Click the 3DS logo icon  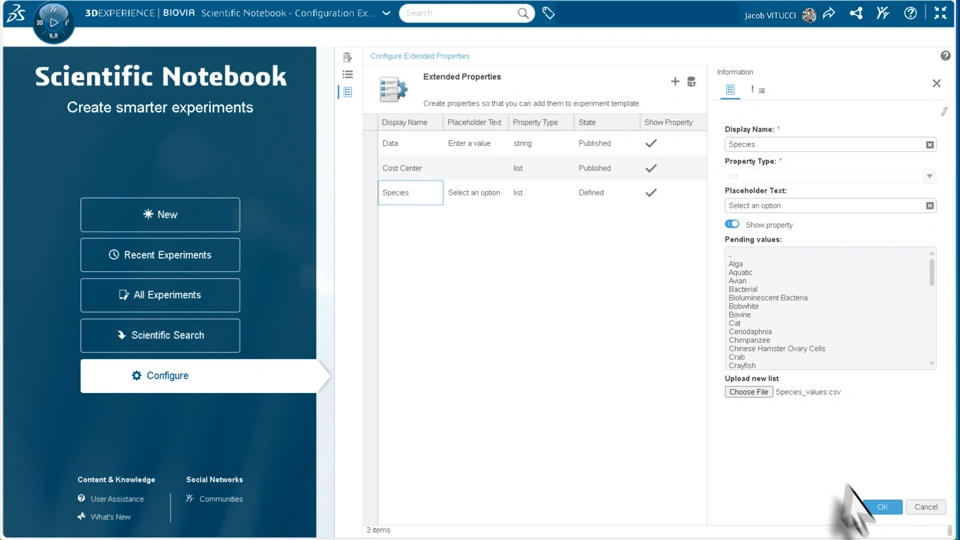(15, 13)
